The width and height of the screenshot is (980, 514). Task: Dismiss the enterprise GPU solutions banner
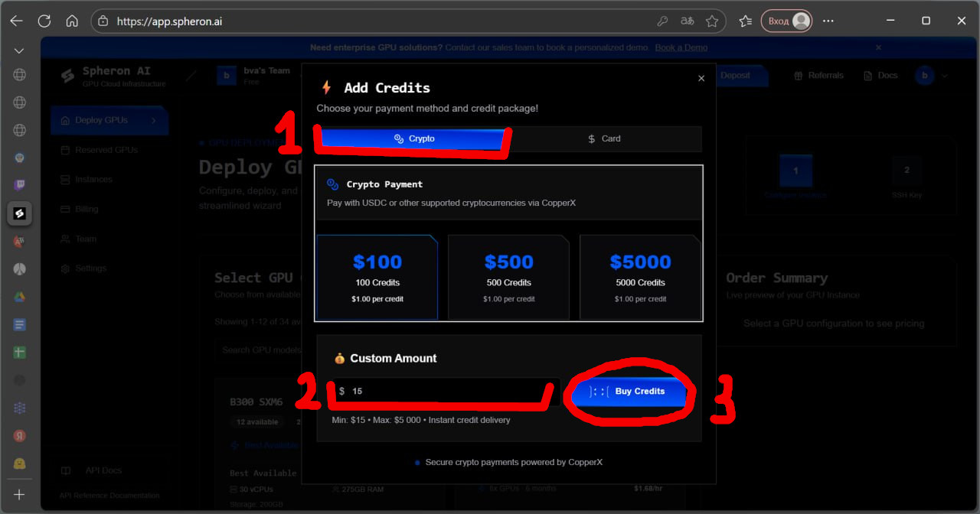tap(878, 47)
